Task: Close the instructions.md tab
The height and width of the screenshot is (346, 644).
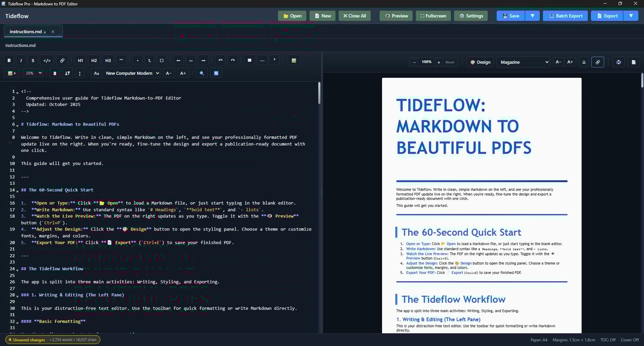Action: tap(53, 31)
